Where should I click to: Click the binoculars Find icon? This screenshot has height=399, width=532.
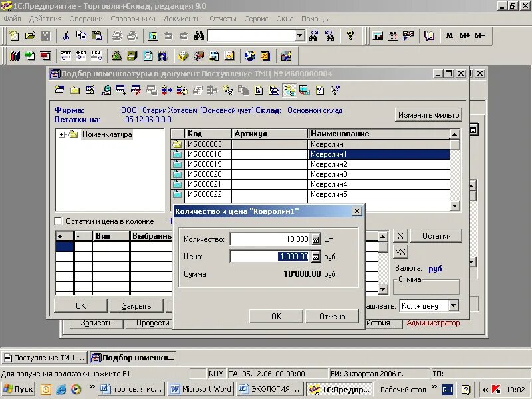click(x=199, y=35)
